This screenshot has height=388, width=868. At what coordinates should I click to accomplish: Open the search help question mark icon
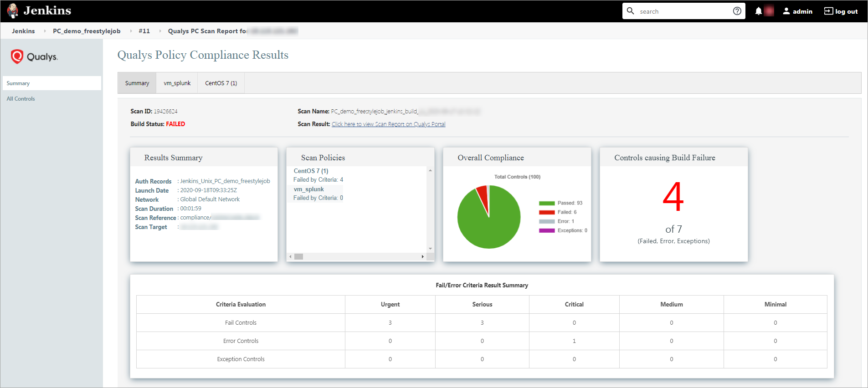pyautogui.click(x=737, y=11)
